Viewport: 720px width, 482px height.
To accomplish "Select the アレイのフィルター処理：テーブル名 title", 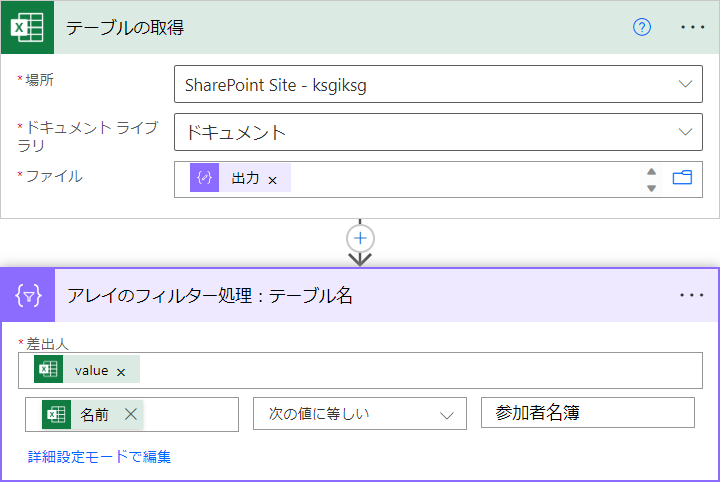I will [x=209, y=295].
